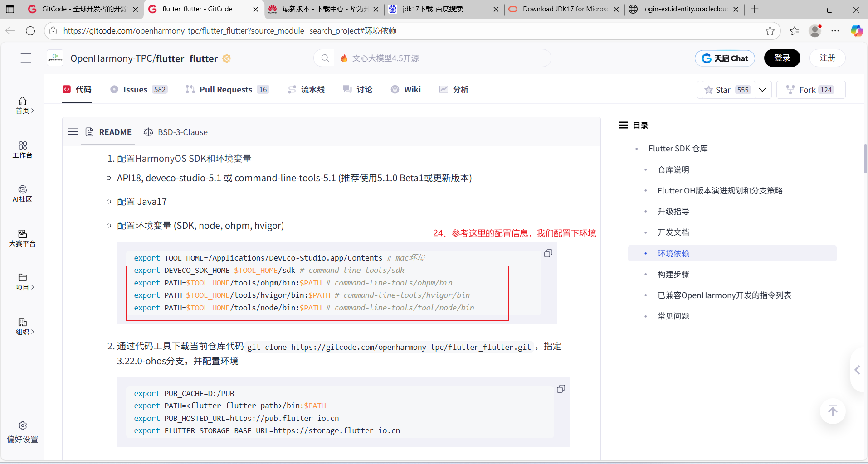Viewport: 868px width, 464px height.
Task: Jump to 升级指导 in contents
Action: click(x=673, y=211)
